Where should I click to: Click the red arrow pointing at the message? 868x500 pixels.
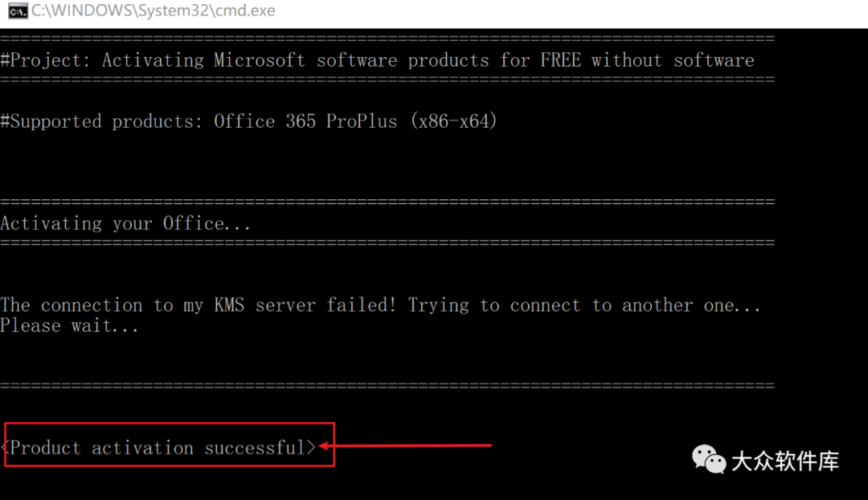point(410,444)
